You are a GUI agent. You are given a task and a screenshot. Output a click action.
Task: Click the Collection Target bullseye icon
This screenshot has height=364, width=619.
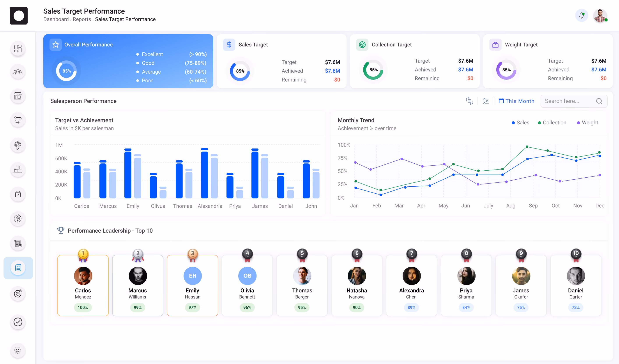tap(362, 44)
